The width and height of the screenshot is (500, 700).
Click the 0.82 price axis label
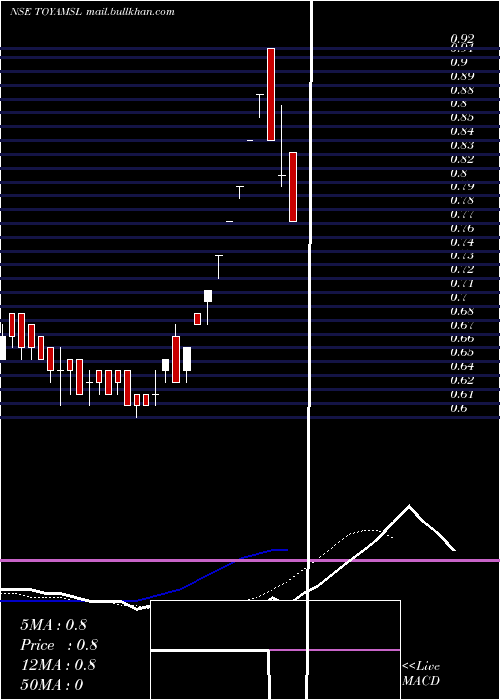pyautogui.click(x=462, y=159)
